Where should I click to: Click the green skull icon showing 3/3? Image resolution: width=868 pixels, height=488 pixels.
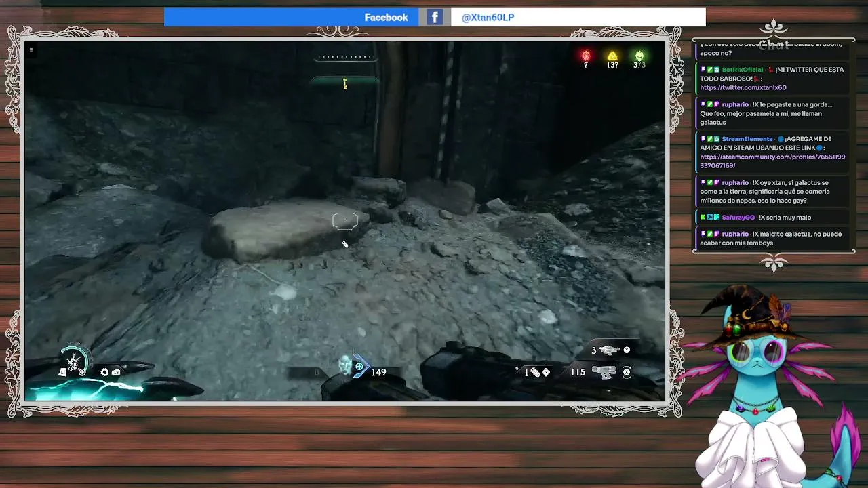pyautogui.click(x=639, y=56)
